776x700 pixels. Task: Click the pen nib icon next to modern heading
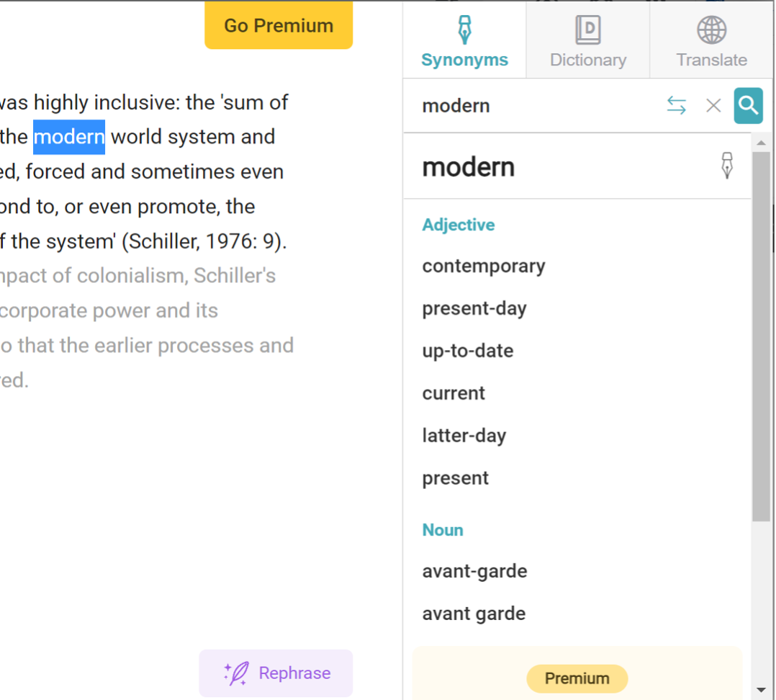726,166
